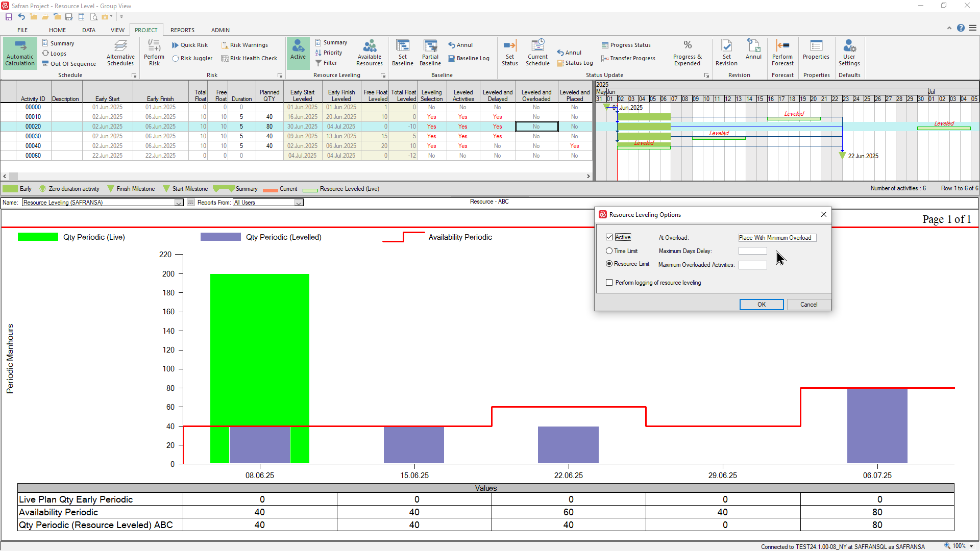Open Risk Juggler

click(x=192, y=58)
